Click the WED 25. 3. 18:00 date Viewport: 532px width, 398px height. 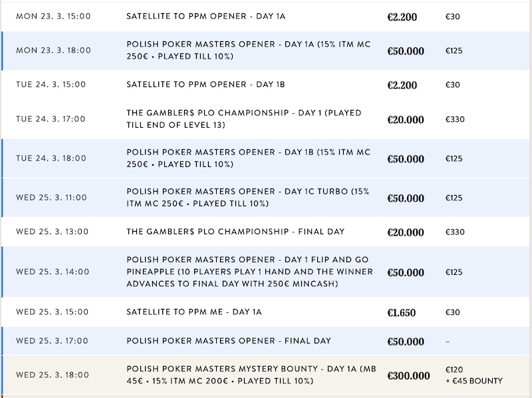point(52,375)
